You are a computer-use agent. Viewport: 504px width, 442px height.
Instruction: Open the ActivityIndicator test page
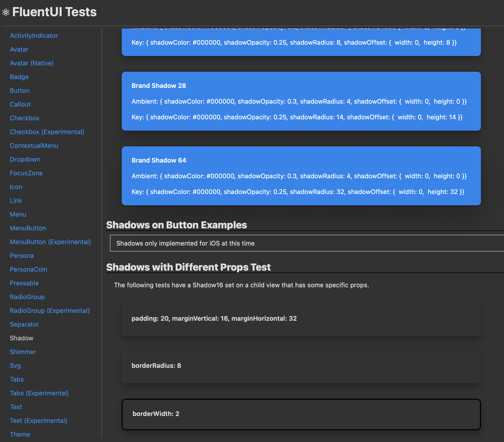[x=34, y=36]
